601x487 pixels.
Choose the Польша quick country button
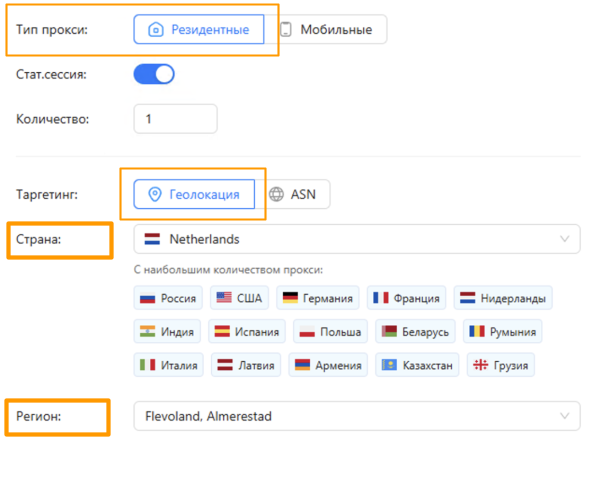331,332
